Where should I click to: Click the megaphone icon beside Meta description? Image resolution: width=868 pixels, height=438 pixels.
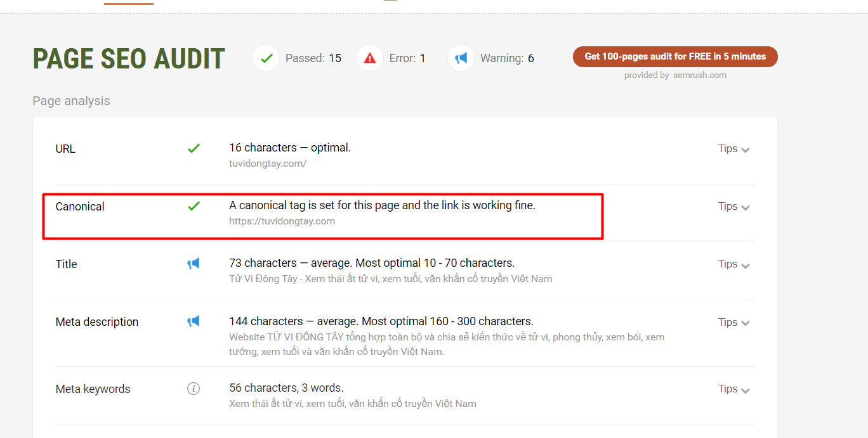click(194, 321)
